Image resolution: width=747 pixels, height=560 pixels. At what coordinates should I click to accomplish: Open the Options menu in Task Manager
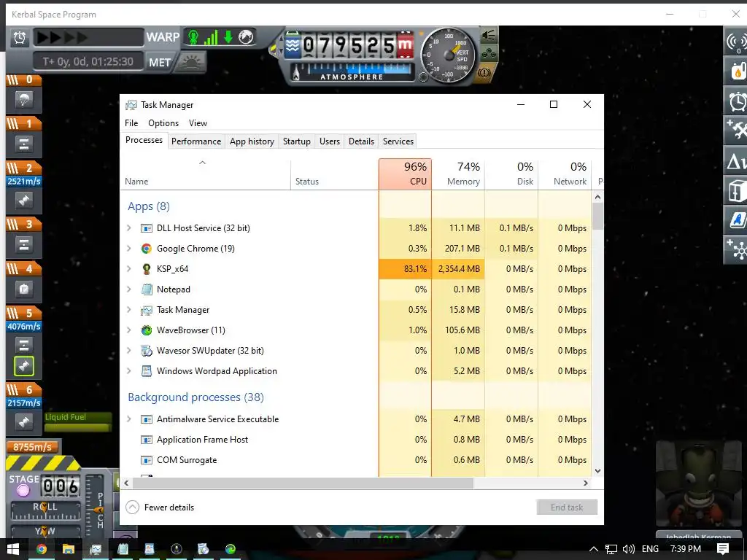(163, 123)
